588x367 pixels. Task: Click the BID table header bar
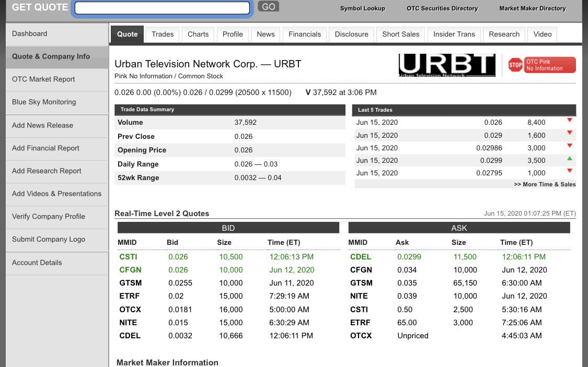click(x=228, y=228)
